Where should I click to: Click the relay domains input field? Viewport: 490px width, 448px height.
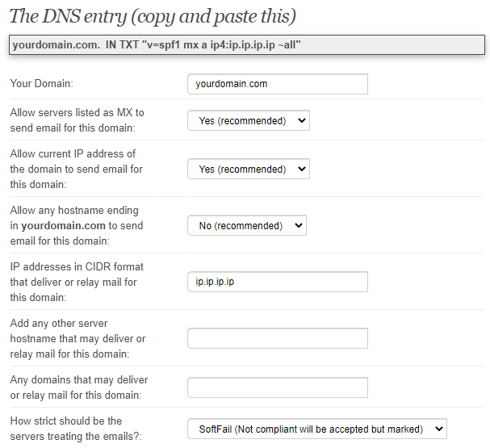277,387
